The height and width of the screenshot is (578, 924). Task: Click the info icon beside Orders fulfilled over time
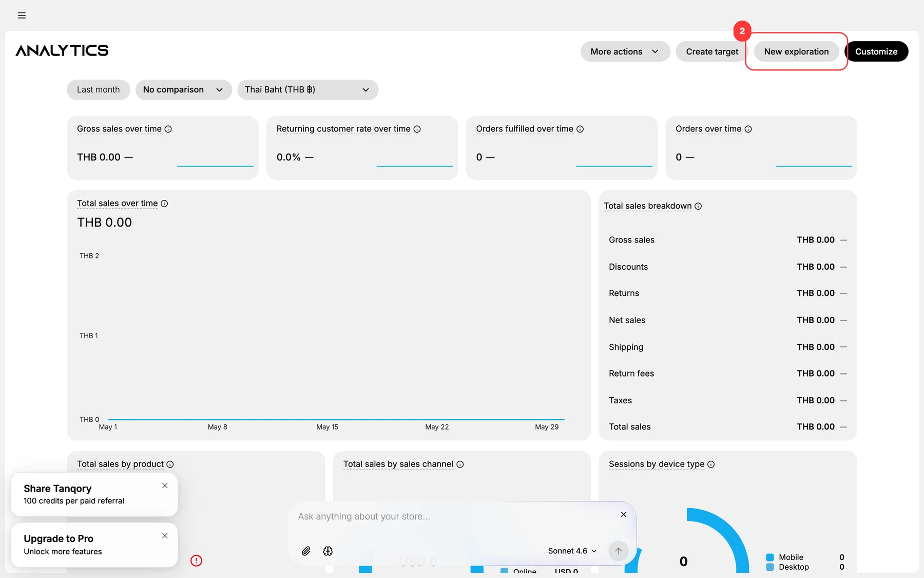[580, 129]
